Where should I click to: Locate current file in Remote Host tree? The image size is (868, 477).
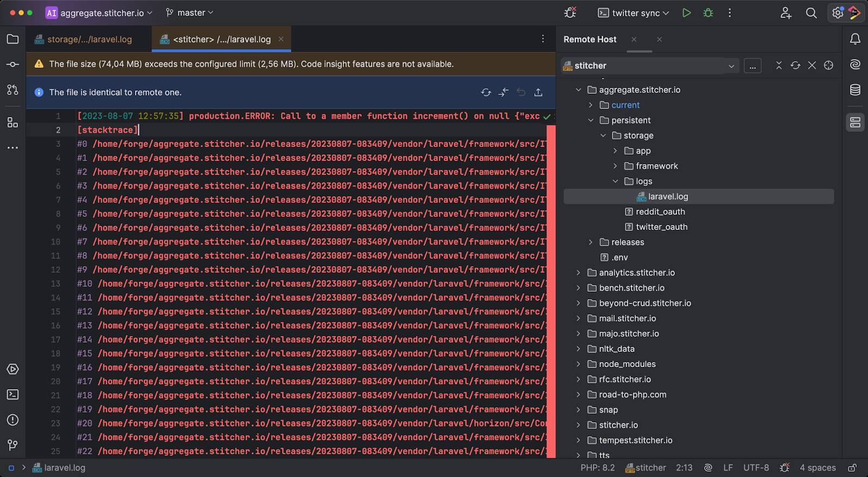pos(828,66)
